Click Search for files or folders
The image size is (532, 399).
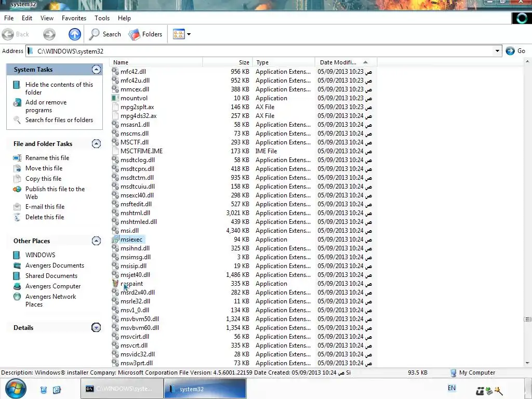[x=59, y=120]
